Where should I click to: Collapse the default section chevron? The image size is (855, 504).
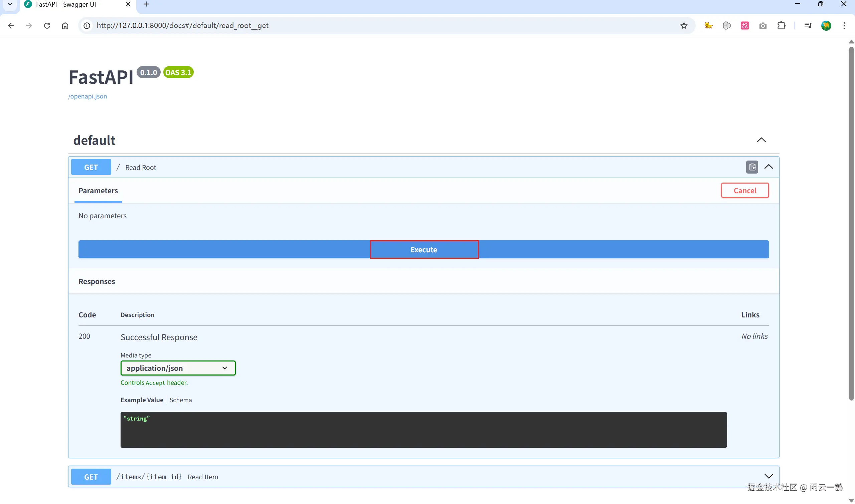click(x=761, y=140)
